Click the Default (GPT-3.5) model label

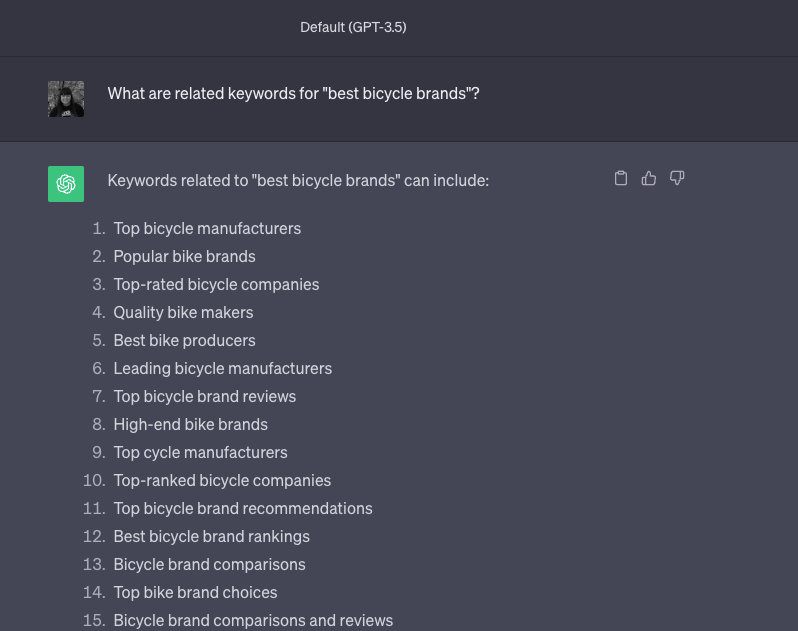pos(353,27)
